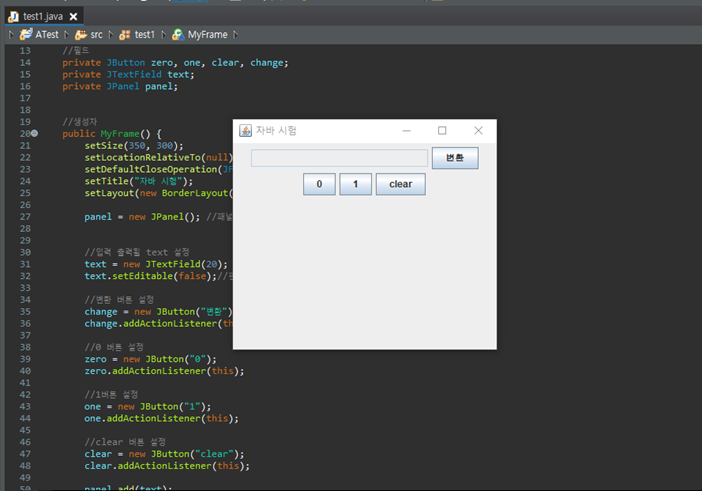Expand breadcrumb arrow before MyFrame

(x=163, y=34)
